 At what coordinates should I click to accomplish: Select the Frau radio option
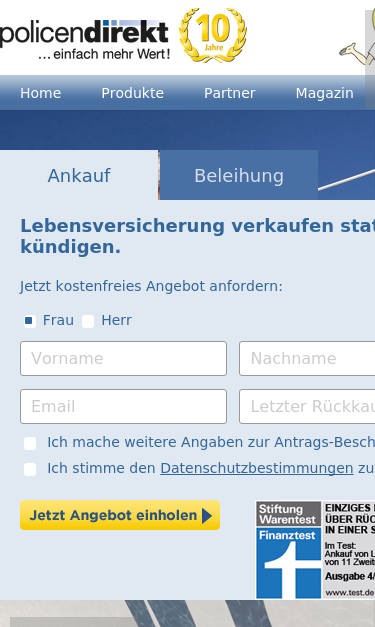[30, 321]
